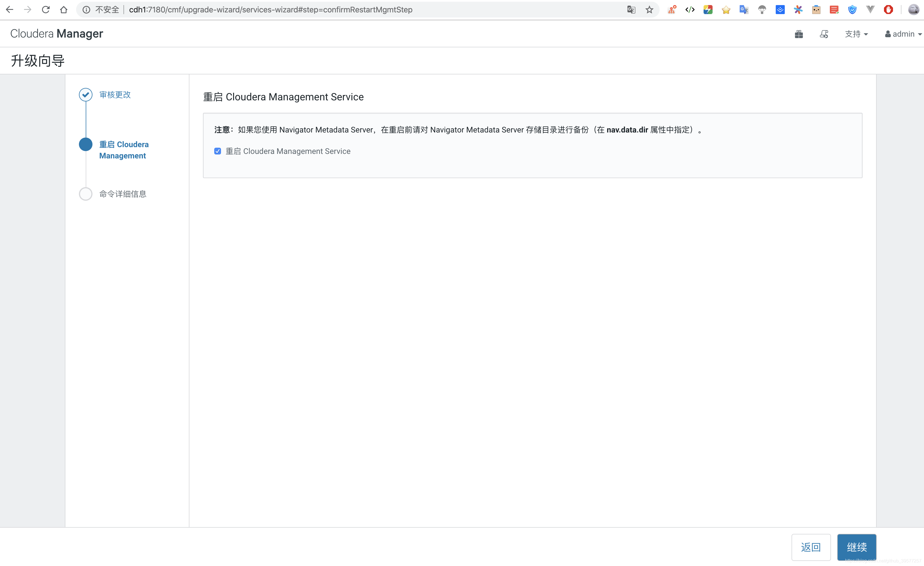Screen dimensions: 924x566
Task: Open the colorful pinwheel extension icon
Action: [x=798, y=10]
